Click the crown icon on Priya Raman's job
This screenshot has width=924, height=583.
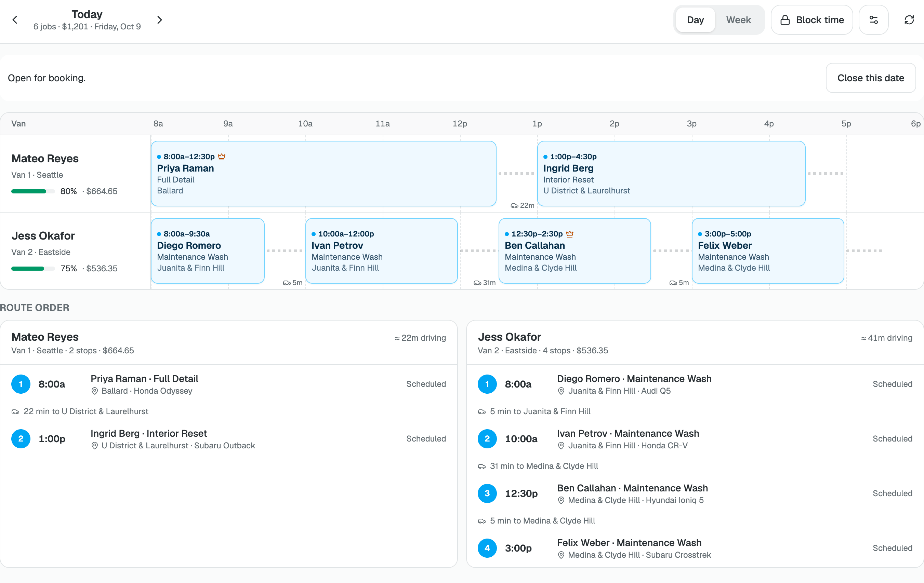click(221, 157)
